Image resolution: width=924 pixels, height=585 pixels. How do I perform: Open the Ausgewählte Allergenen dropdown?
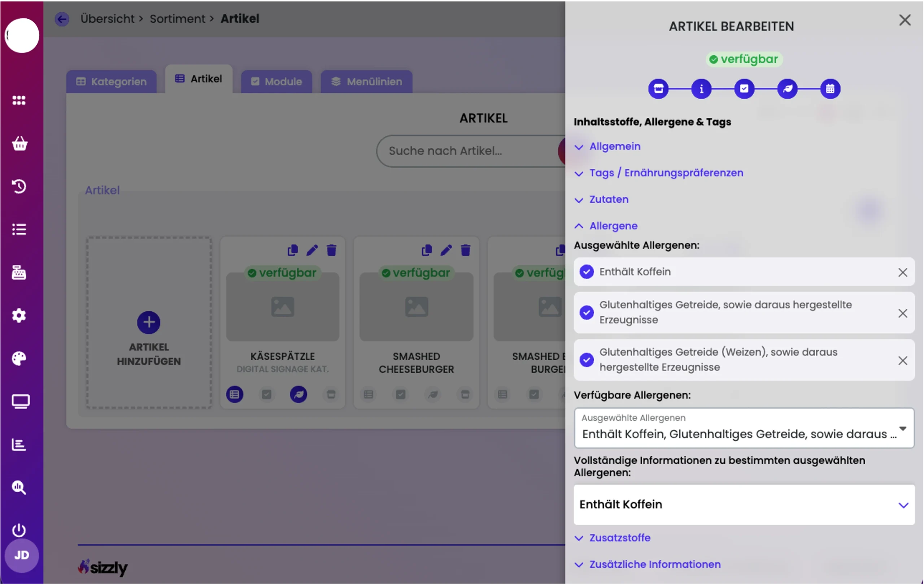click(x=744, y=428)
